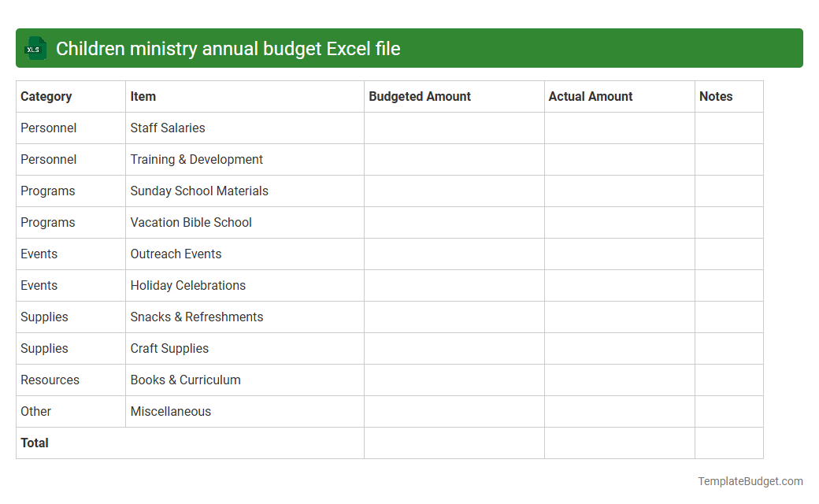Click the 'Sunday School Materials' cell
This screenshot has width=819, height=504.
tap(199, 191)
